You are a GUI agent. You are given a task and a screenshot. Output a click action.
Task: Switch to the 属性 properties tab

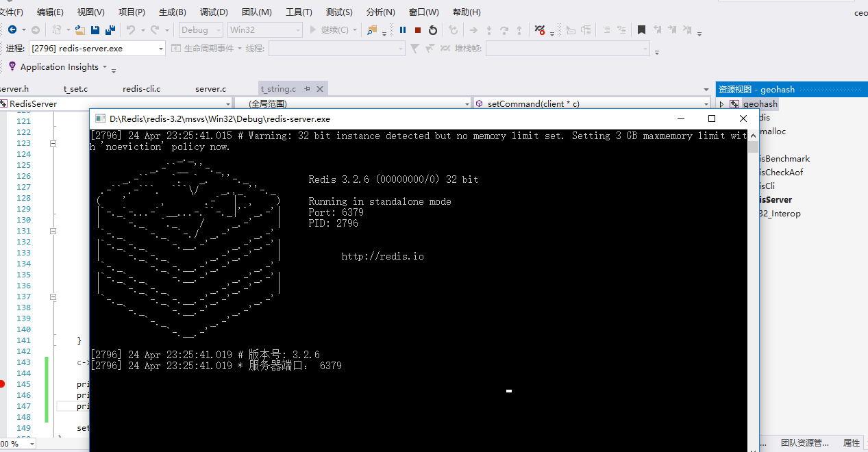[852, 442]
